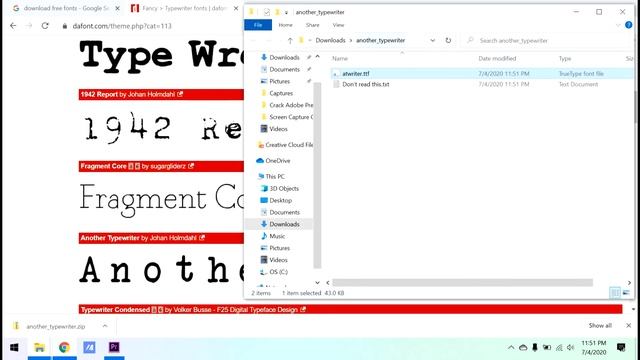Open Desktop under This PC
The image size is (640, 360).
click(280, 200)
